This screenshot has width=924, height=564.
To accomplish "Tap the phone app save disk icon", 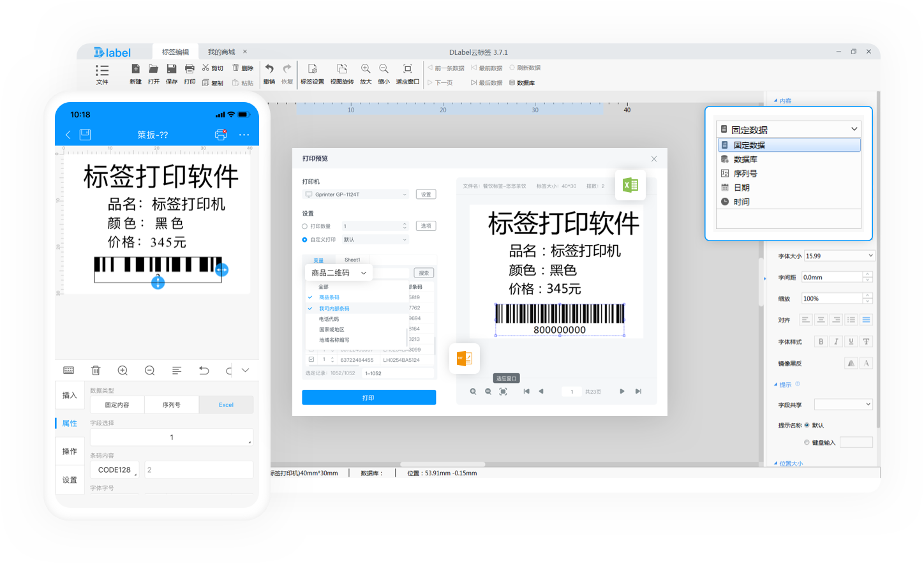I will 85,134.
